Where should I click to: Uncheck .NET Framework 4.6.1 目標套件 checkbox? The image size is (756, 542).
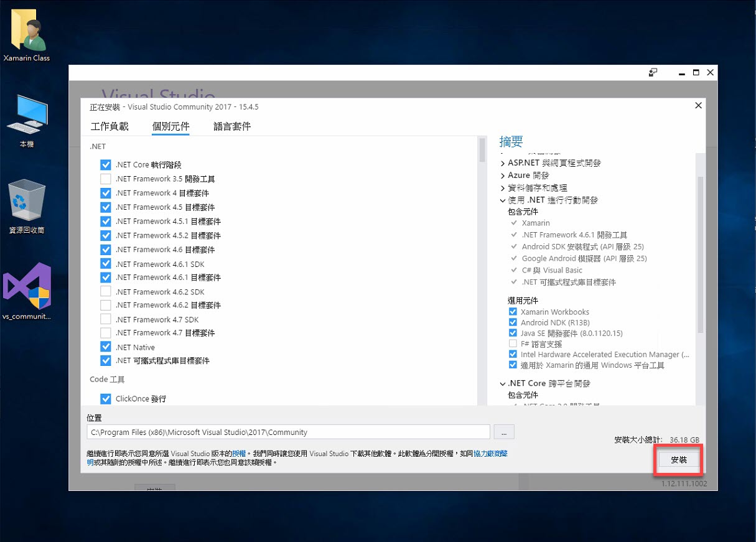coord(105,278)
